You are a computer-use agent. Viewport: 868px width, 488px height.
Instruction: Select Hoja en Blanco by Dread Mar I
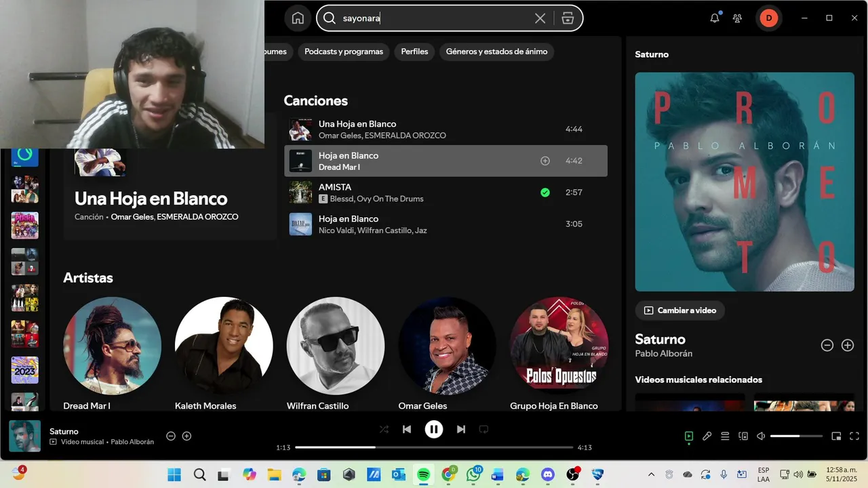(x=446, y=161)
